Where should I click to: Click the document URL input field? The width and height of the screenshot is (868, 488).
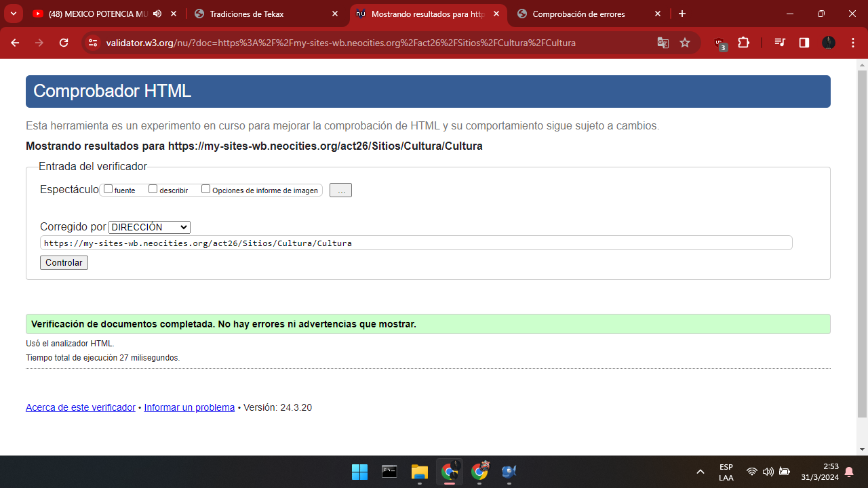tap(416, 243)
